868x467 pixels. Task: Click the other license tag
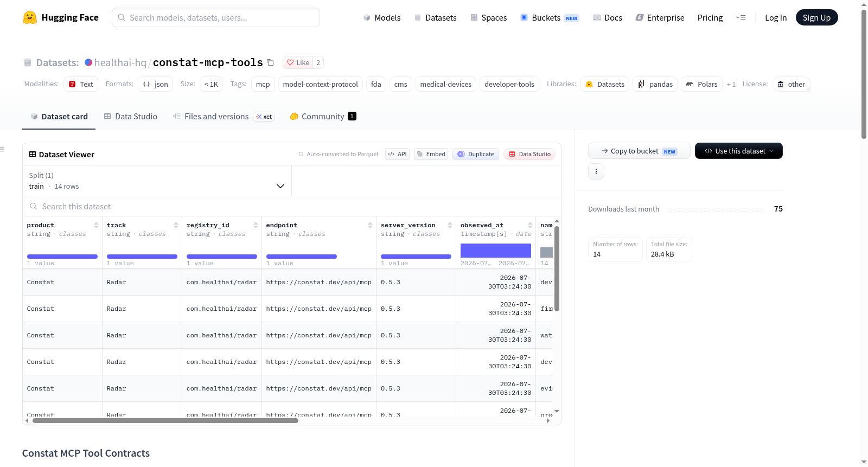791,84
